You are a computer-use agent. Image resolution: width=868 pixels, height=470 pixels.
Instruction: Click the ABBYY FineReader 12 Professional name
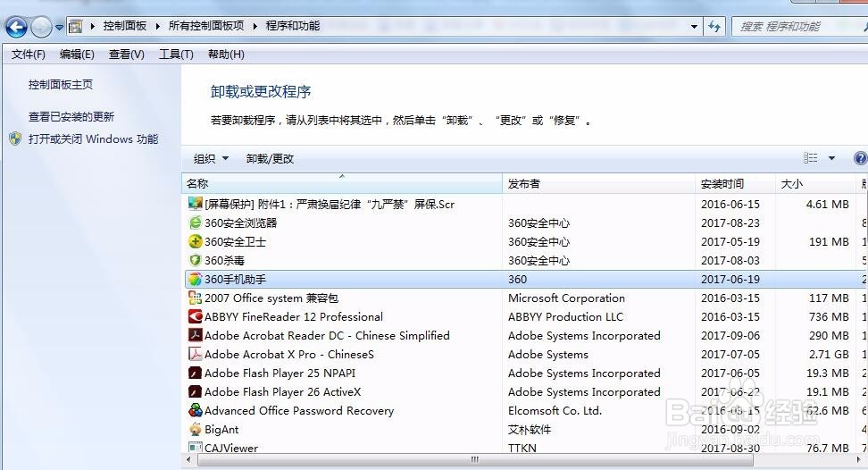point(294,317)
